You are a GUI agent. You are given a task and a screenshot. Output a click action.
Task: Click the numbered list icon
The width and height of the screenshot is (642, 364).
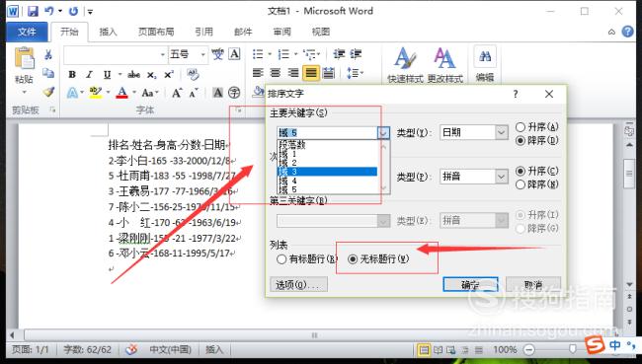pyautogui.click(x=283, y=54)
